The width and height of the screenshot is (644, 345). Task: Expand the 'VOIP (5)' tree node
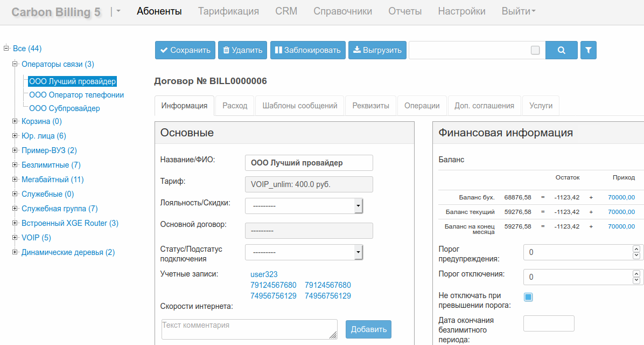(15, 237)
